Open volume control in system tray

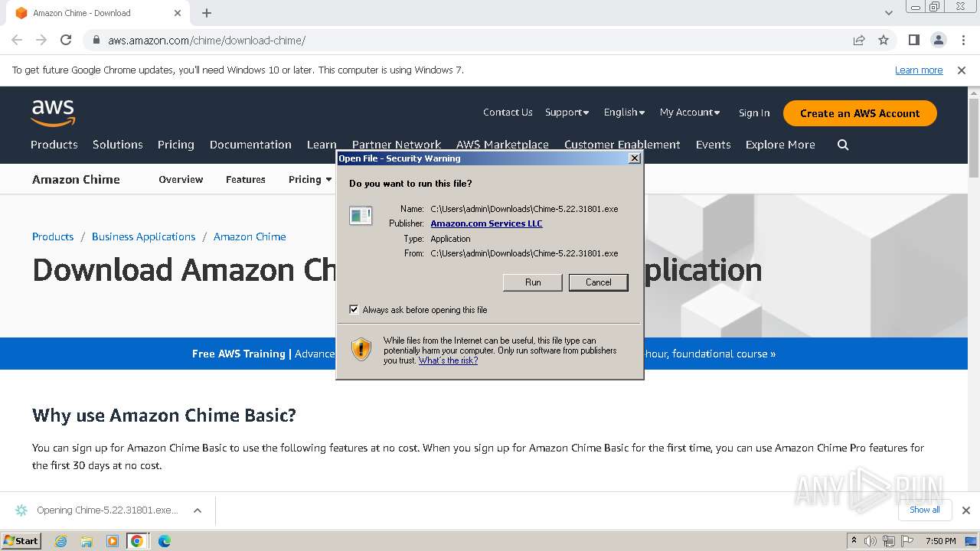(x=871, y=541)
